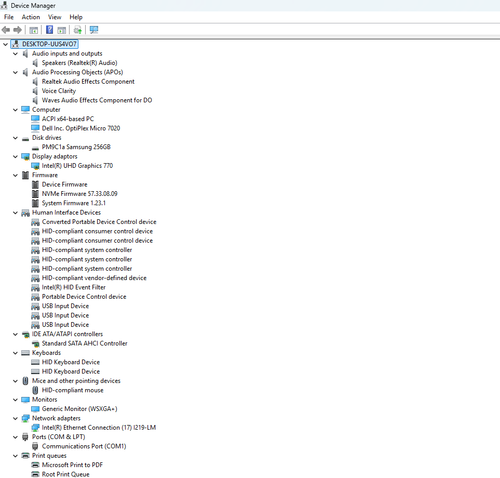The image size is (500, 478).
Task: Collapse the Keyboards category
Action: tap(15, 353)
